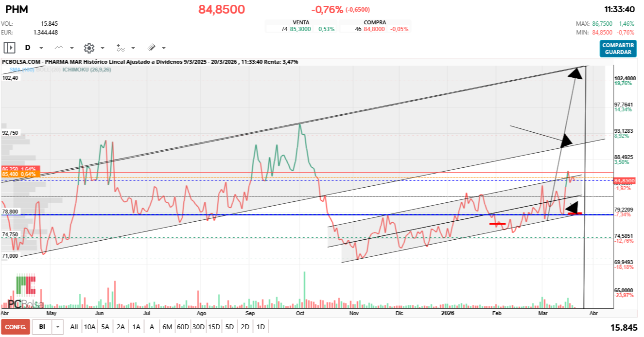Expand the drawing tools dropdown arrow
This screenshot has height=337, width=644.
point(164,48)
